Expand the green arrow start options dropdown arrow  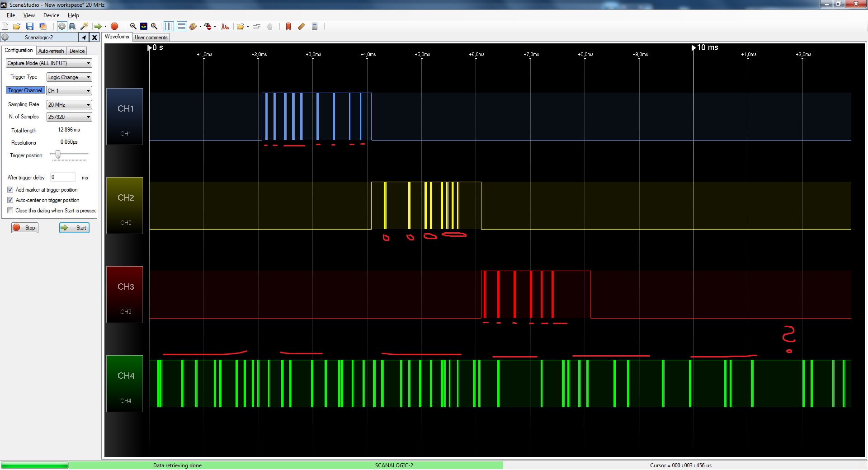coord(105,26)
